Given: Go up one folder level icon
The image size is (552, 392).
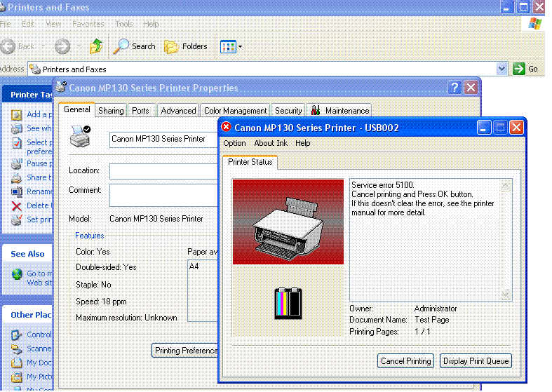Looking at the screenshot, I should point(96,46).
